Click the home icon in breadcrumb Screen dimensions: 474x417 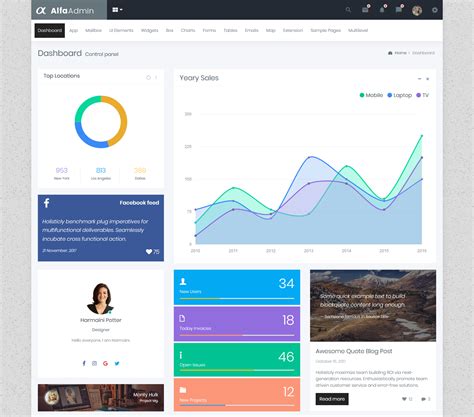pyautogui.click(x=390, y=53)
